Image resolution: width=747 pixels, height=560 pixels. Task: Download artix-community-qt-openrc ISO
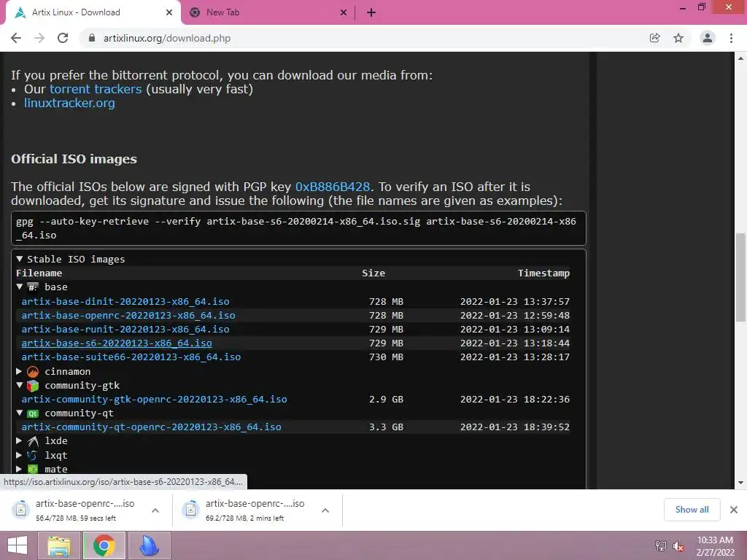tap(152, 427)
